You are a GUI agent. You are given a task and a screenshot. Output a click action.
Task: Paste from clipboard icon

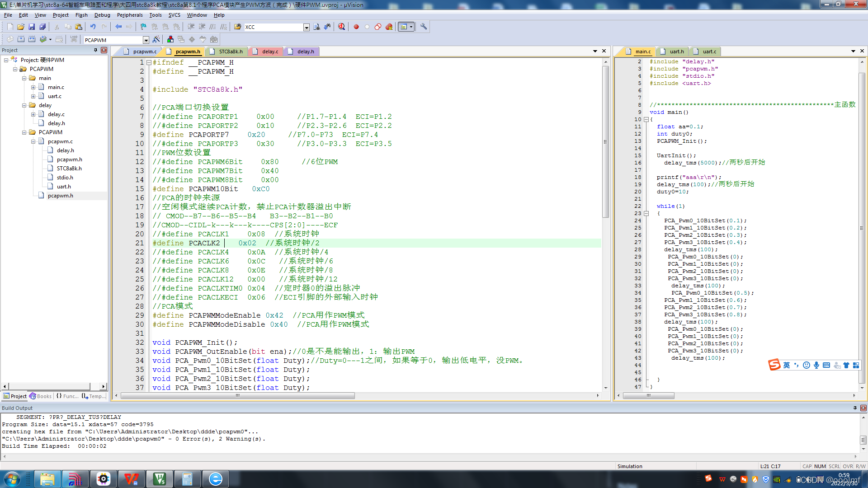click(79, 27)
